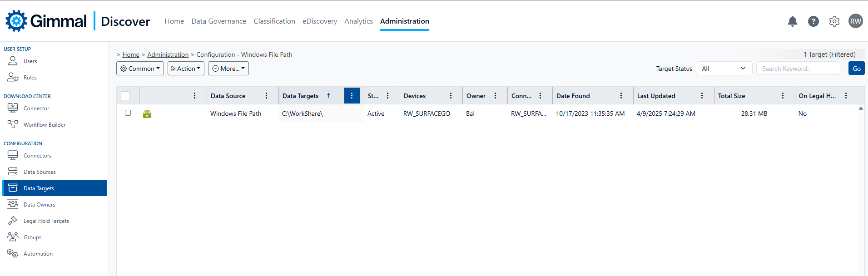The width and height of the screenshot is (868, 276).
Task: Expand the Common dropdown
Action: [140, 69]
